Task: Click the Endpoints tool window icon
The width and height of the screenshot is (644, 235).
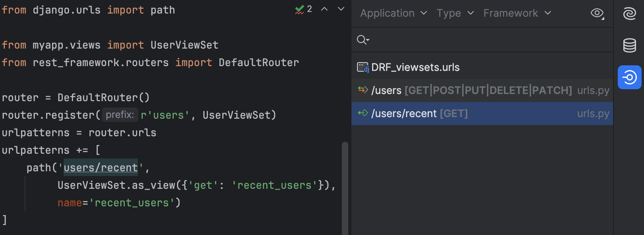Action: (x=629, y=77)
